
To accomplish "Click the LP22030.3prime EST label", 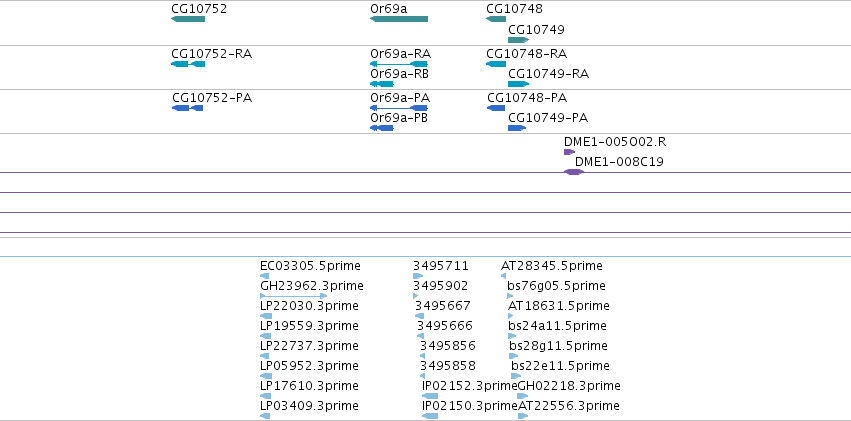I will point(309,306).
